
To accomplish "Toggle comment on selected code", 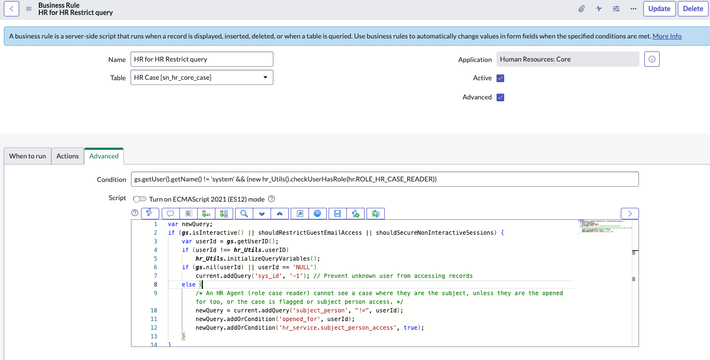I will pyautogui.click(x=170, y=213).
